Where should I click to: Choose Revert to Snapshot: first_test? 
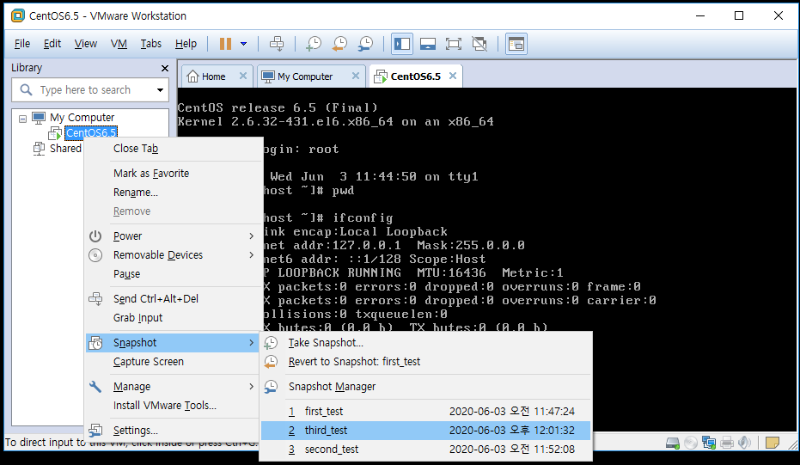point(426,362)
